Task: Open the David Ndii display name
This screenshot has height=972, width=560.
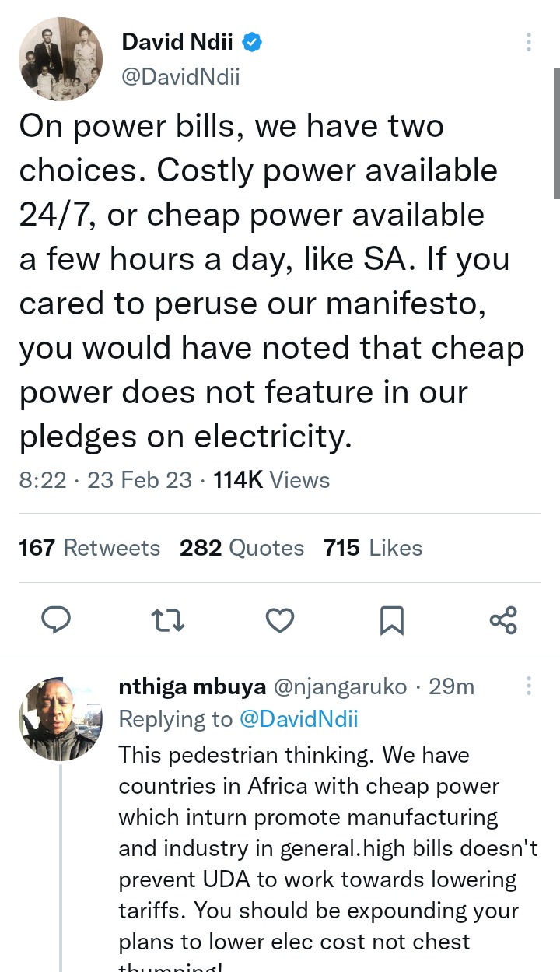Action: point(177,42)
